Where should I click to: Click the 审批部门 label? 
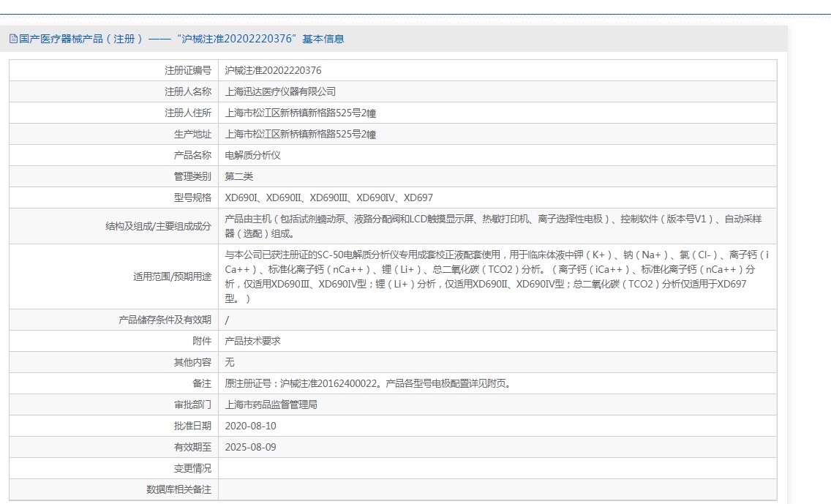tap(192, 405)
